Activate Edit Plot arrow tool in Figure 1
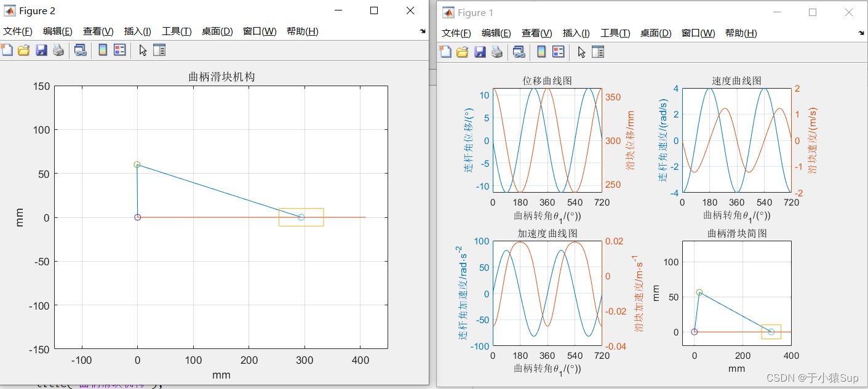The height and width of the screenshot is (389, 868). [581, 52]
